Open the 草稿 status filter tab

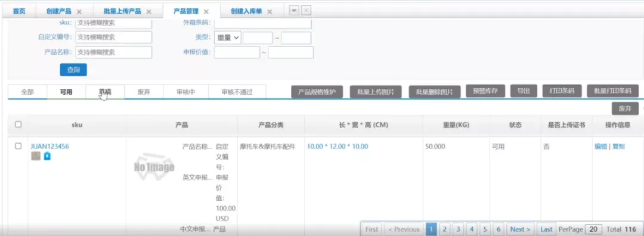tap(105, 92)
